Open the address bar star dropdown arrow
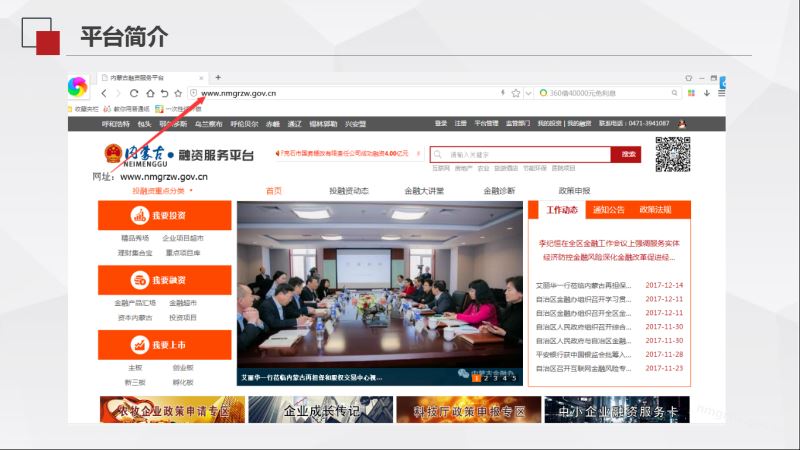Viewport: 800px width, 450px height. click(527, 93)
